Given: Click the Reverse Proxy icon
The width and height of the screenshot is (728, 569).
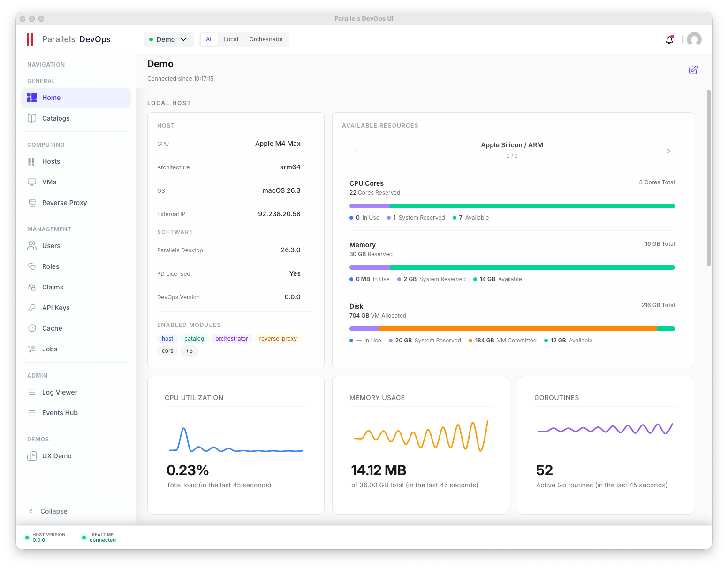Looking at the screenshot, I should coord(32,203).
